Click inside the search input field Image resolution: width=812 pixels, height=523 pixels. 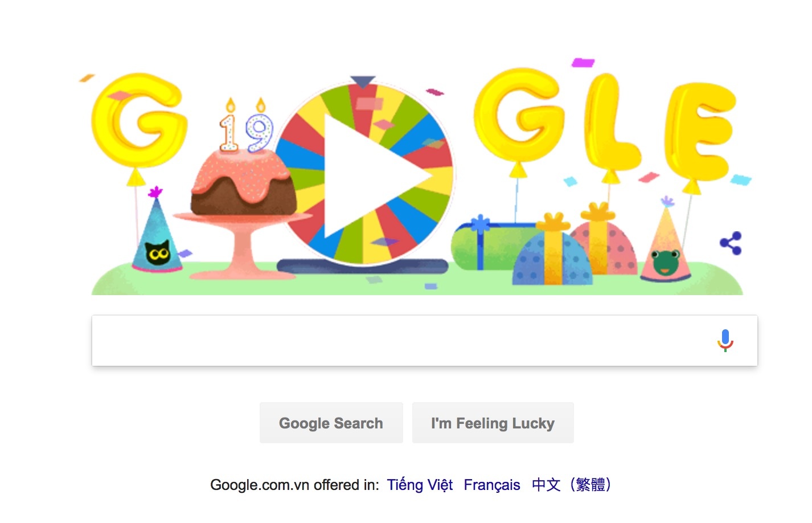click(x=399, y=340)
